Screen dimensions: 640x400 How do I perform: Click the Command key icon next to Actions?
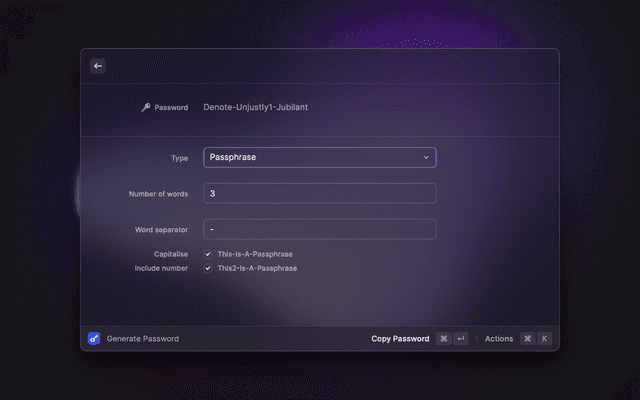[527, 339]
